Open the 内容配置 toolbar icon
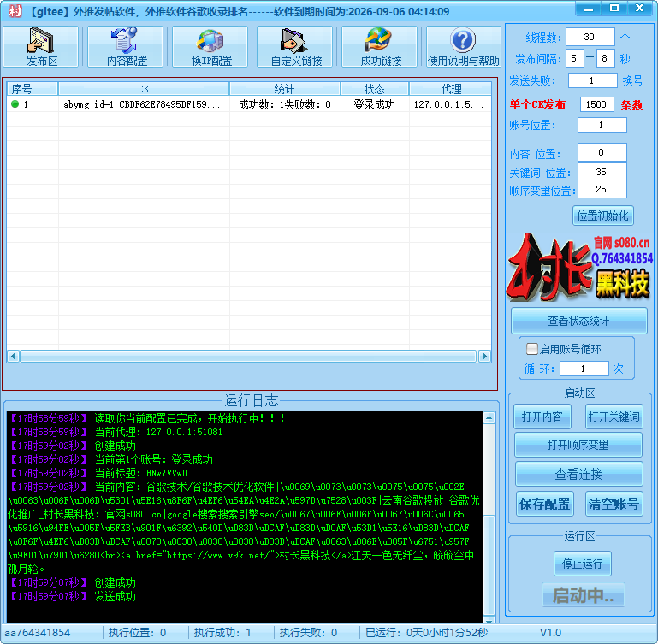658x644 pixels. (126, 46)
